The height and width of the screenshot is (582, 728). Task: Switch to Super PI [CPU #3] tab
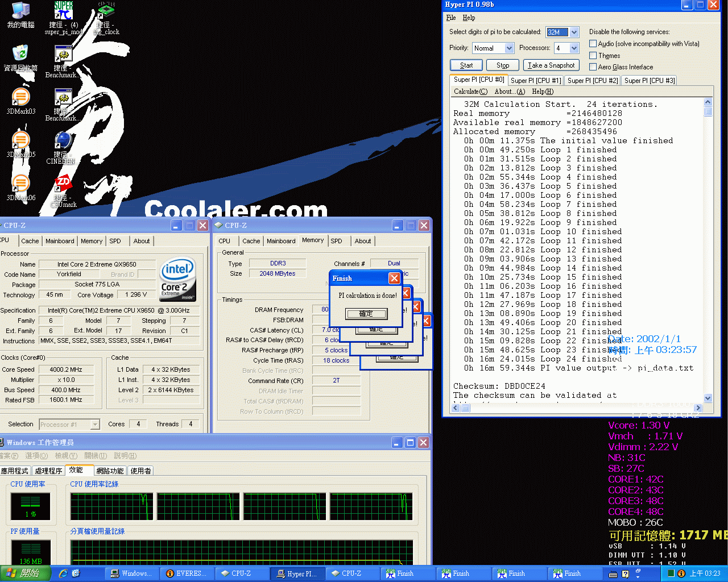[650, 81]
